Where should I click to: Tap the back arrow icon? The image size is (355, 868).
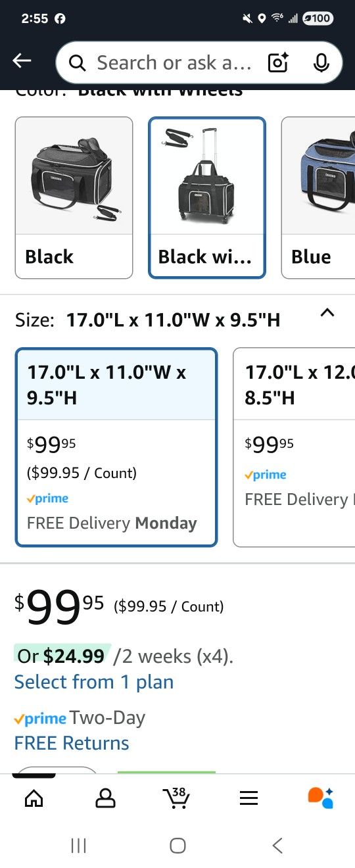[22, 61]
